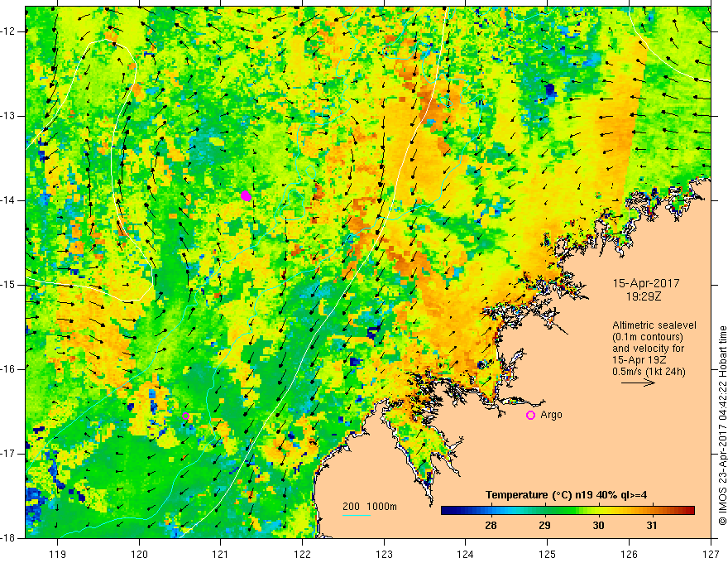Click the '0.5m/s (1kt 24h)' scale text
Screen dimensions: 728x563
(x=649, y=372)
